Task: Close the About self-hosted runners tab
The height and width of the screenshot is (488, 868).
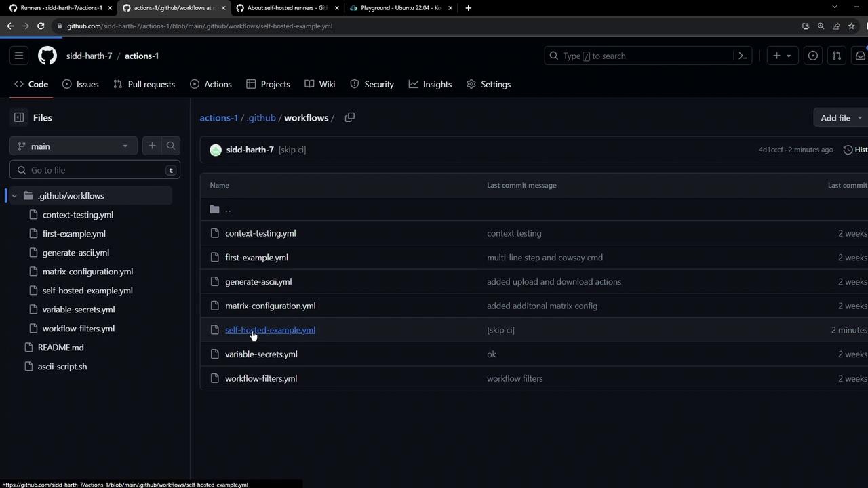Action: [336, 8]
